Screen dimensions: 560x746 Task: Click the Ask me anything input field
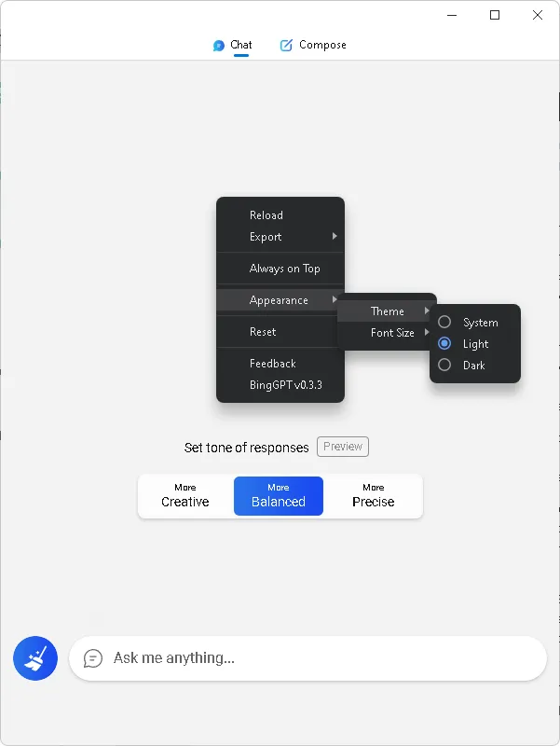tap(317, 658)
